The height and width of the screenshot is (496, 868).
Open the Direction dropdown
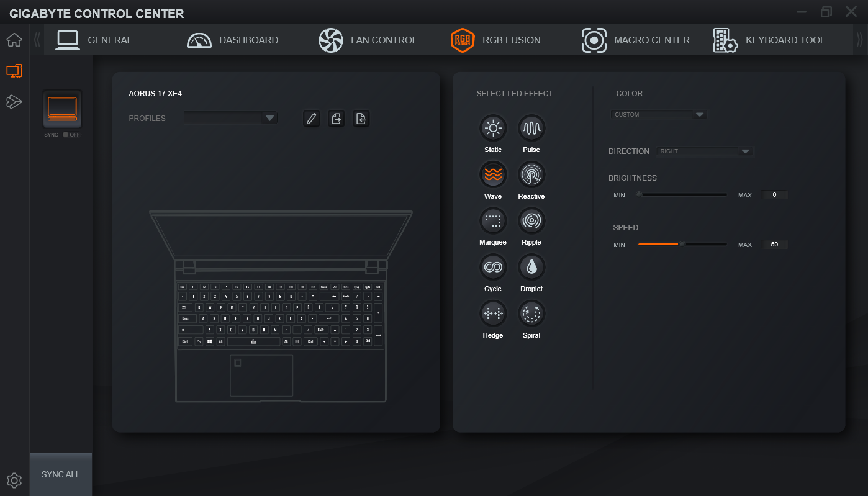(x=705, y=151)
